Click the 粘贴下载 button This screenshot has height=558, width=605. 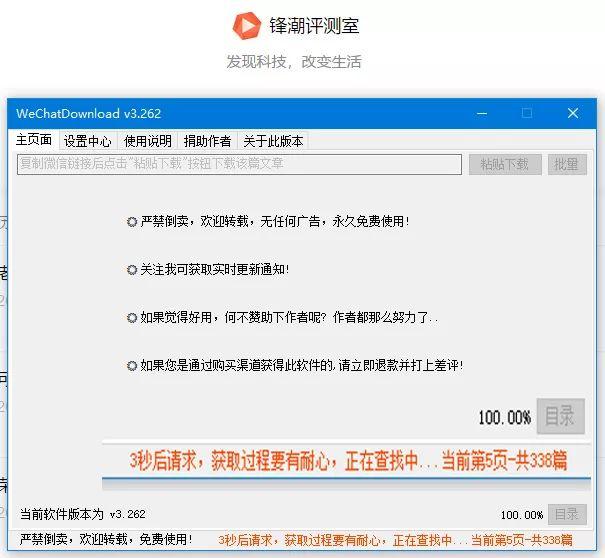505,164
